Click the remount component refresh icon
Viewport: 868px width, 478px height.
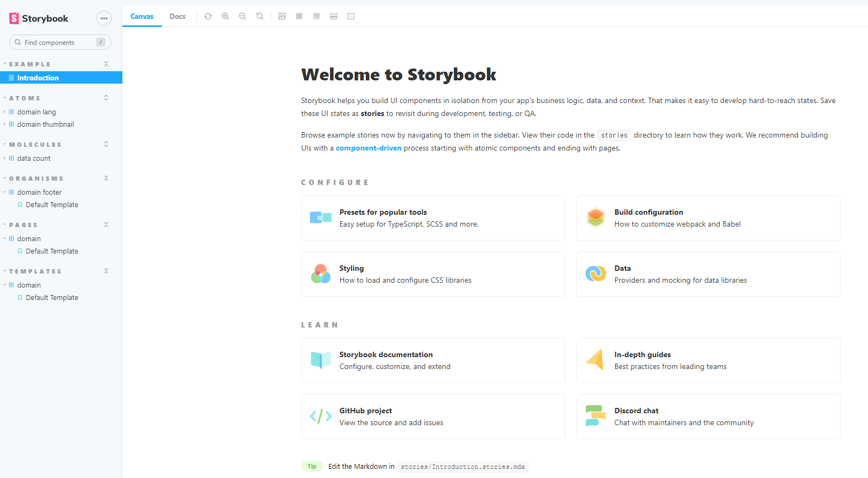tap(208, 16)
